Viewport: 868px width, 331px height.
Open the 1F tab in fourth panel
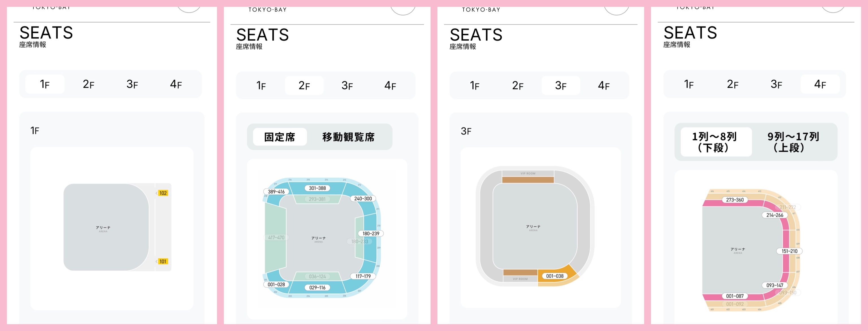pyautogui.click(x=689, y=84)
